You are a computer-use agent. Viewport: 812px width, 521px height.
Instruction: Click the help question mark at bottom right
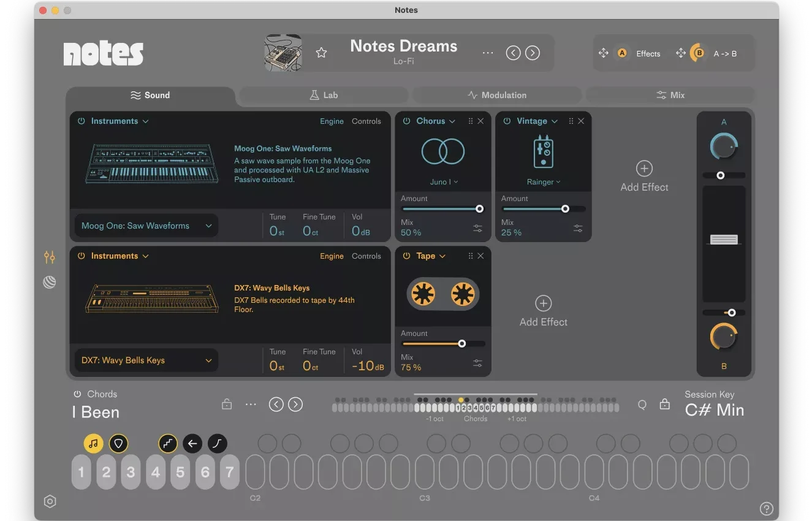tap(766, 508)
